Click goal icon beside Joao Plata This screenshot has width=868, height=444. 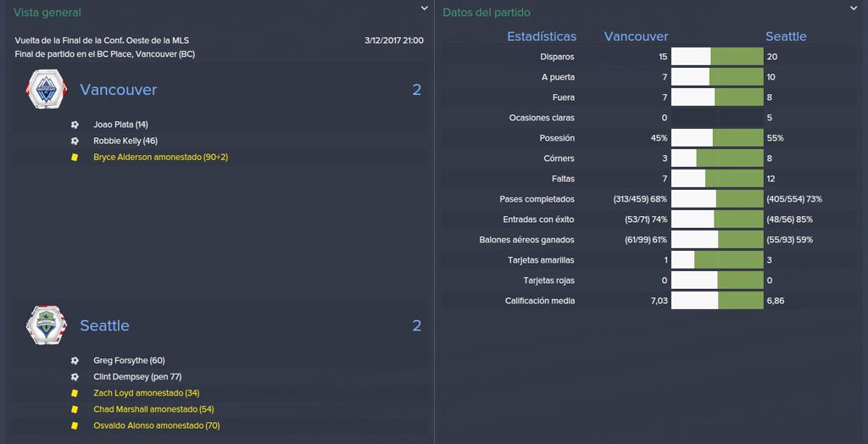(75, 125)
